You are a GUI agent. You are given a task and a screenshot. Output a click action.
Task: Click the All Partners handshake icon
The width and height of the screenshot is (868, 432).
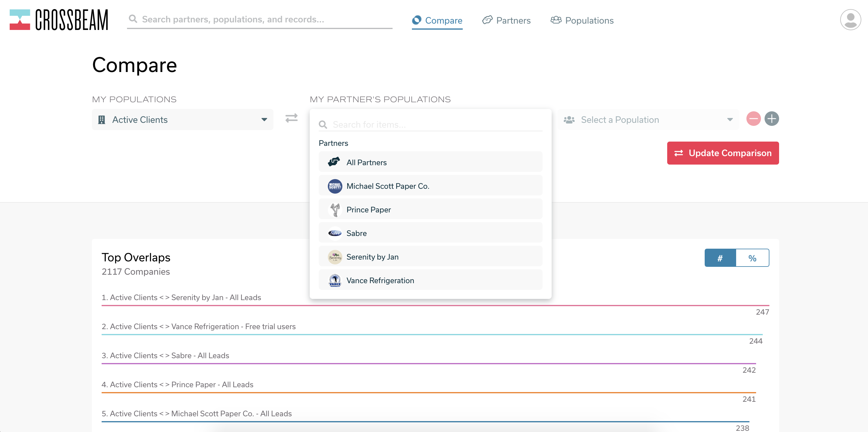pos(334,162)
